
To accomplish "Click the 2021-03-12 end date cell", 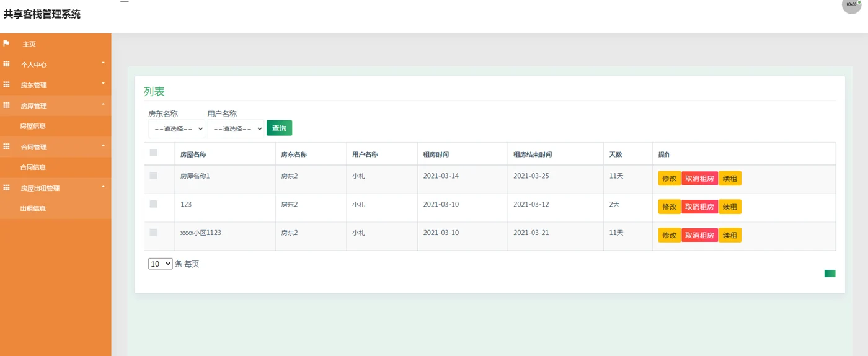I will pyautogui.click(x=531, y=205).
